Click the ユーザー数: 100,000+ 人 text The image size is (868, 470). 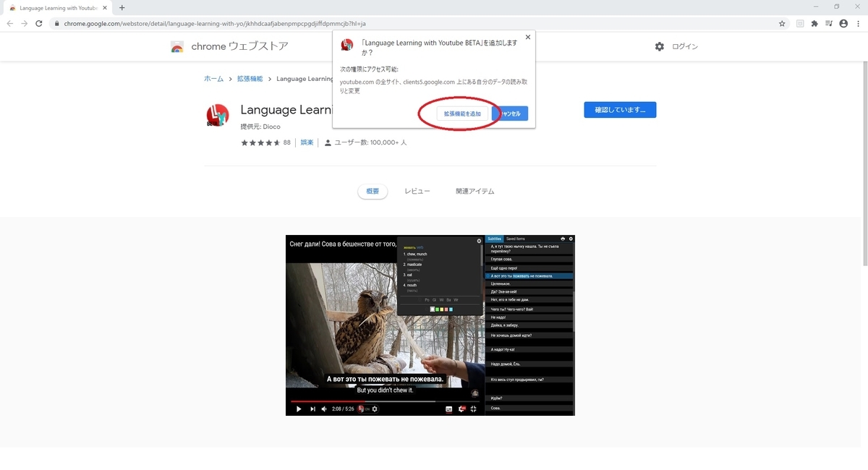(x=370, y=142)
